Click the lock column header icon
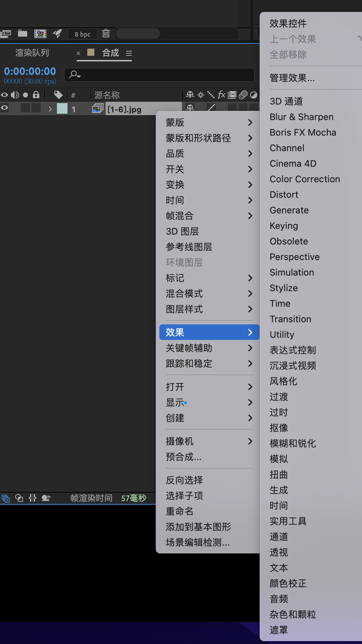 pos(36,95)
